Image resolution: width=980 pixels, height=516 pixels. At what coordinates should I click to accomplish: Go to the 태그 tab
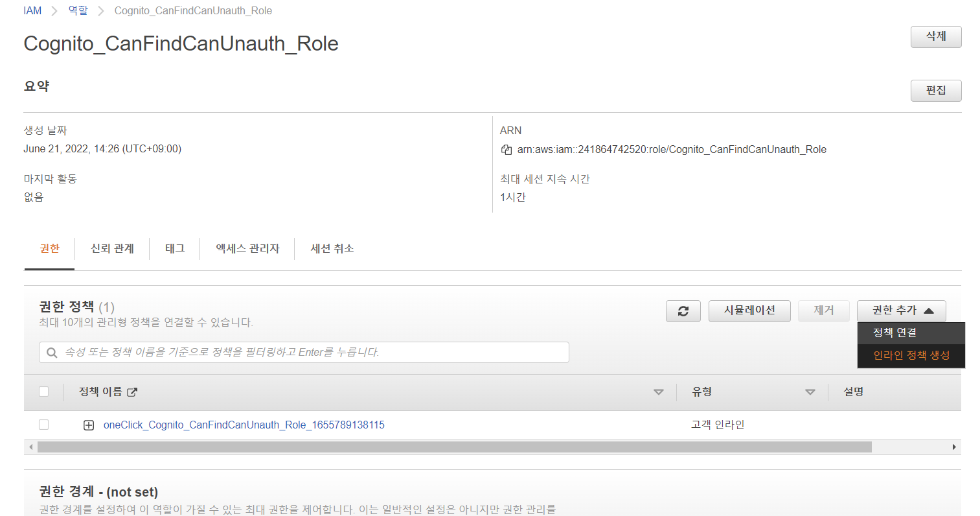click(x=175, y=249)
